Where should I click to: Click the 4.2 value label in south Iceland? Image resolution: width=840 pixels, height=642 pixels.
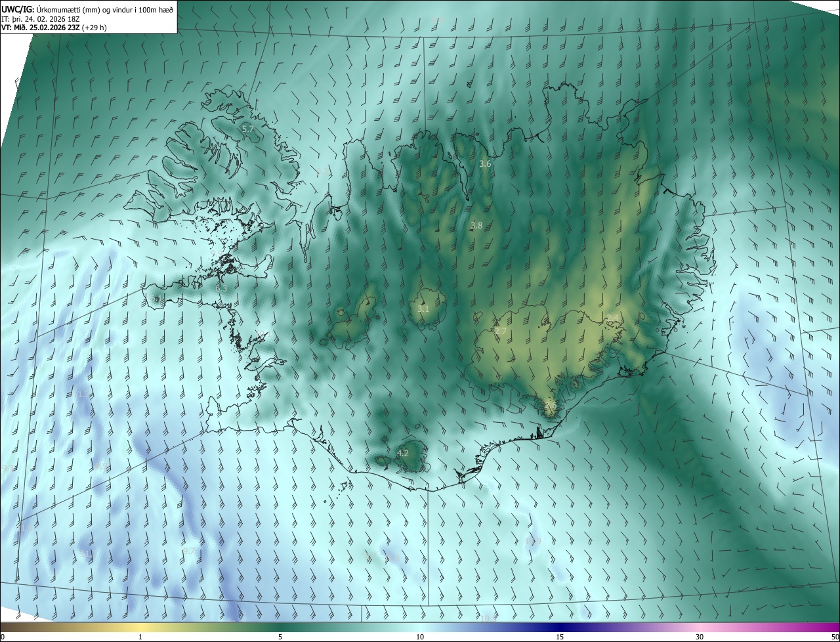tap(403, 454)
